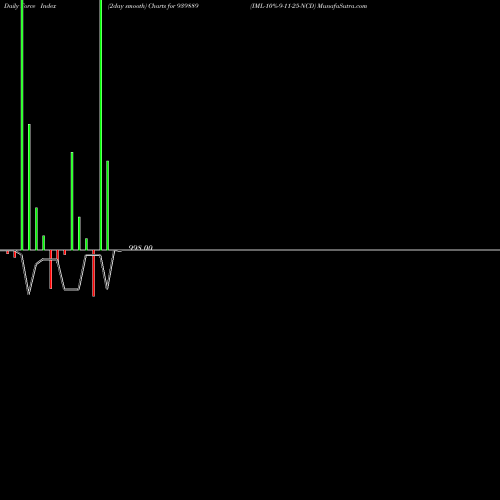
Task: Click the 998.00 axis value label
Action: pyautogui.click(x=141, y=247)
